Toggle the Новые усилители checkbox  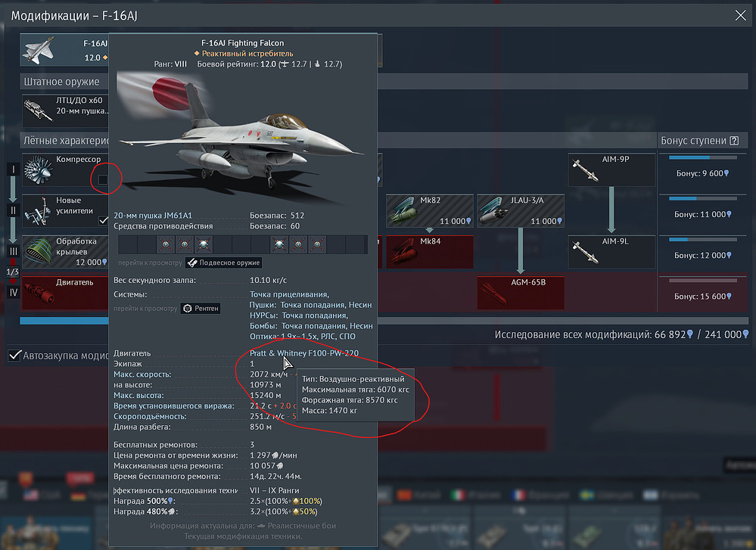click(x=104, y=220)
